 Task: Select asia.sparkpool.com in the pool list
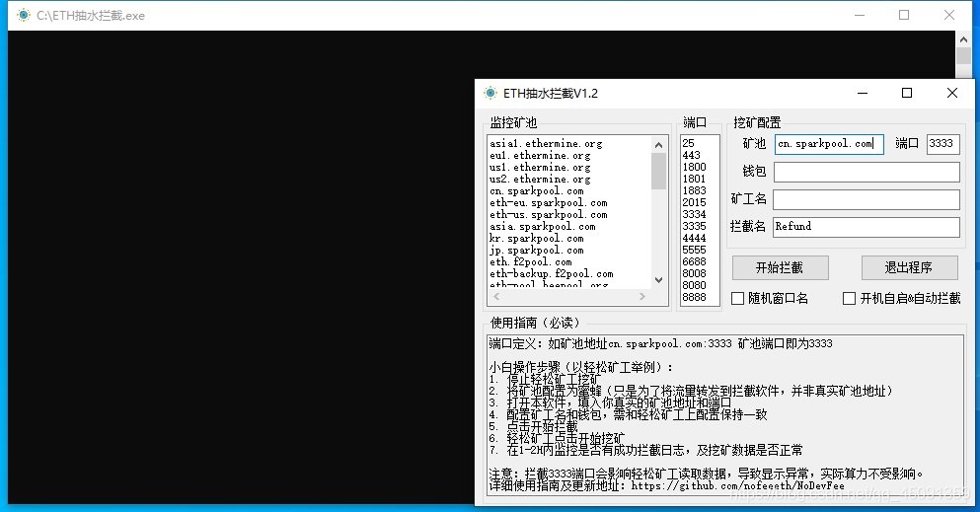pyautogui.click(x=542, y=227)
